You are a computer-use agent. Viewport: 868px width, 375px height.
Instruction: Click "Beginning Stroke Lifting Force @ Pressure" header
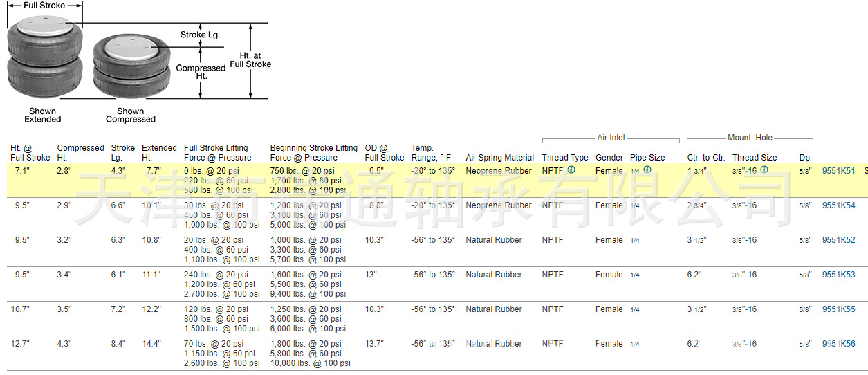click(x=314, y=153)
